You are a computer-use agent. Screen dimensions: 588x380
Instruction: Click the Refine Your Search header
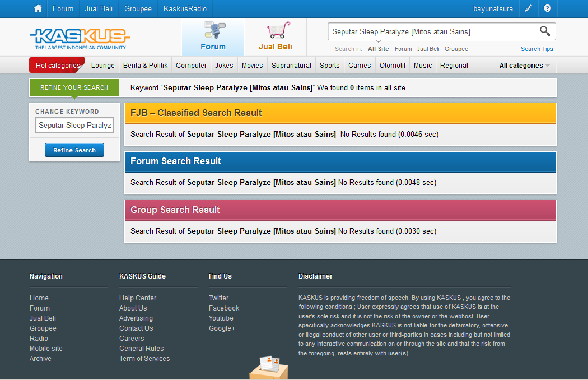point(74,87)
